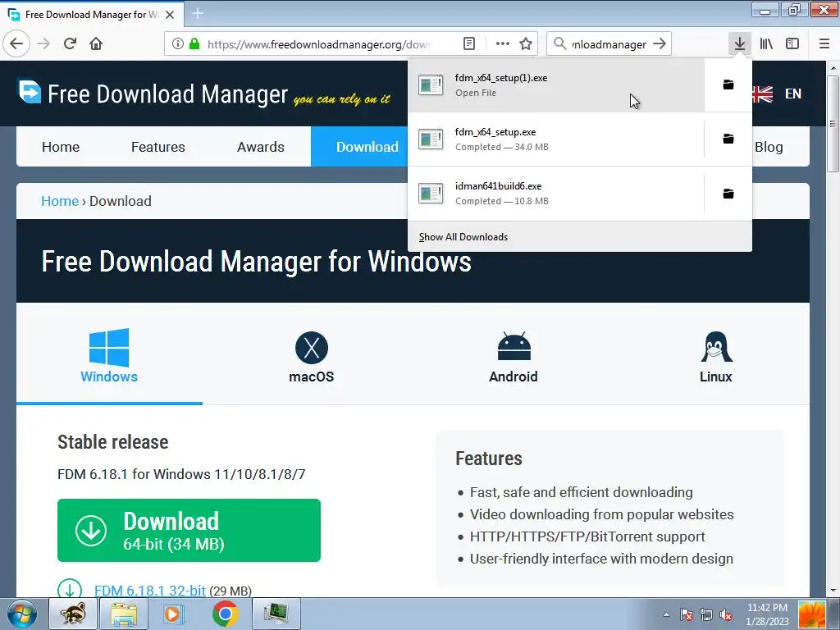The height and width of the screenshot is (630, 840).
Task: Click the browser search box
Action: 609,44
